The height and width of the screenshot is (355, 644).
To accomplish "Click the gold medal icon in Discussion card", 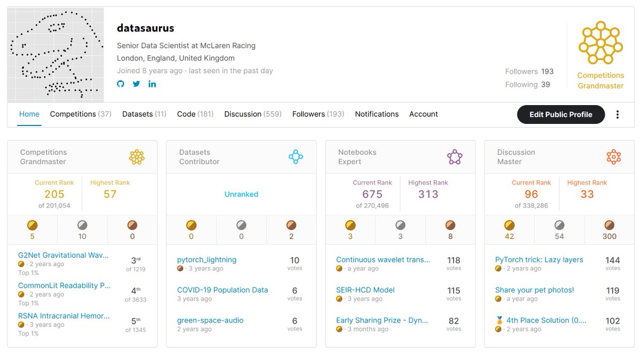I will tap(509, 225).
